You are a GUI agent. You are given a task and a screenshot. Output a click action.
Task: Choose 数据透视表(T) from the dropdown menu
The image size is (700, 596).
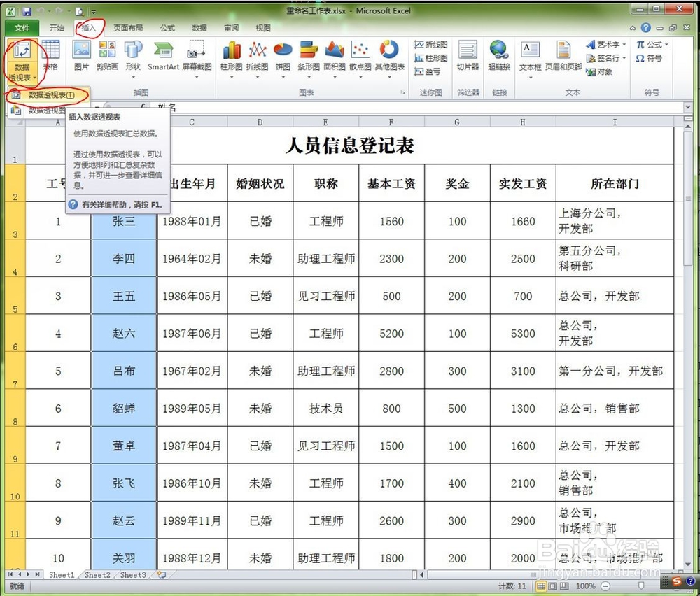coord(49,94)
